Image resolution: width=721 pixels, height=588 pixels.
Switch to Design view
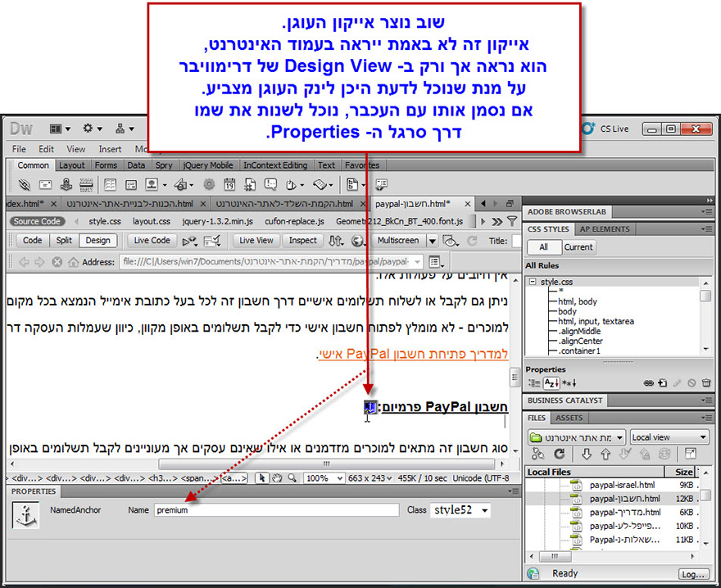click(97, 241)
